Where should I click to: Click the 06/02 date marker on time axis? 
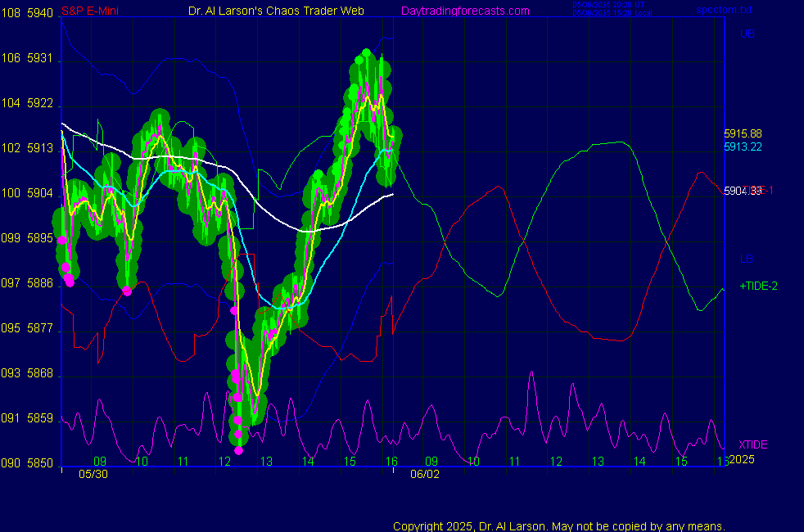pos(425,474)
